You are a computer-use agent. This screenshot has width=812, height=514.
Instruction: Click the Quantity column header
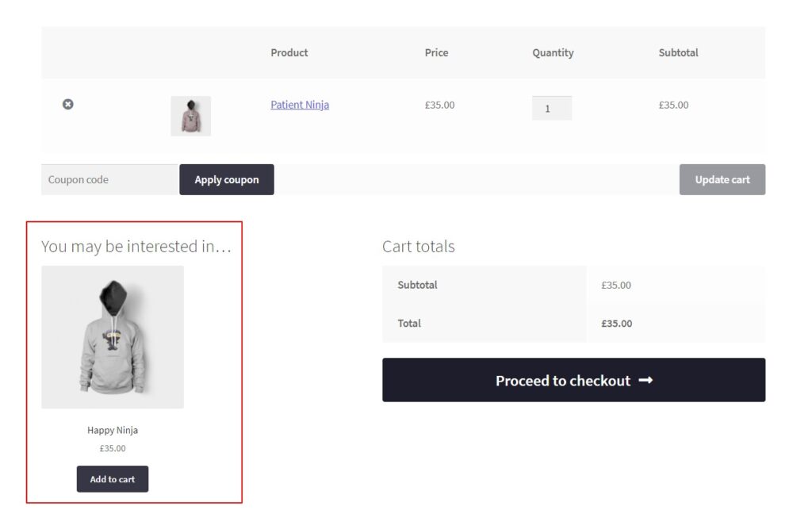(553, 52)
